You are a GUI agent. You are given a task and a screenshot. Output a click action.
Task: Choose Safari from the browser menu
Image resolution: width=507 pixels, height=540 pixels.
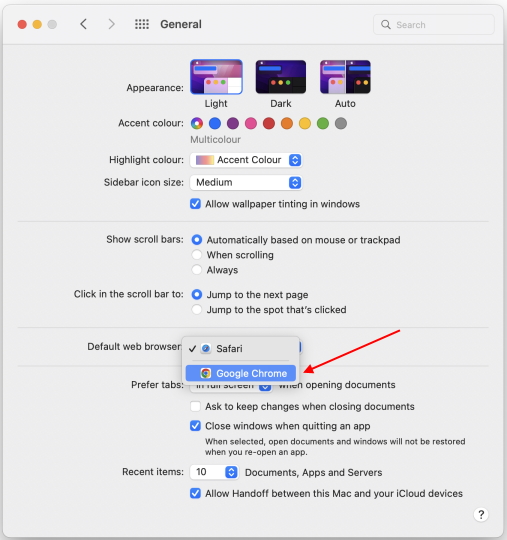pyautogui.click(x=241, y=349)
